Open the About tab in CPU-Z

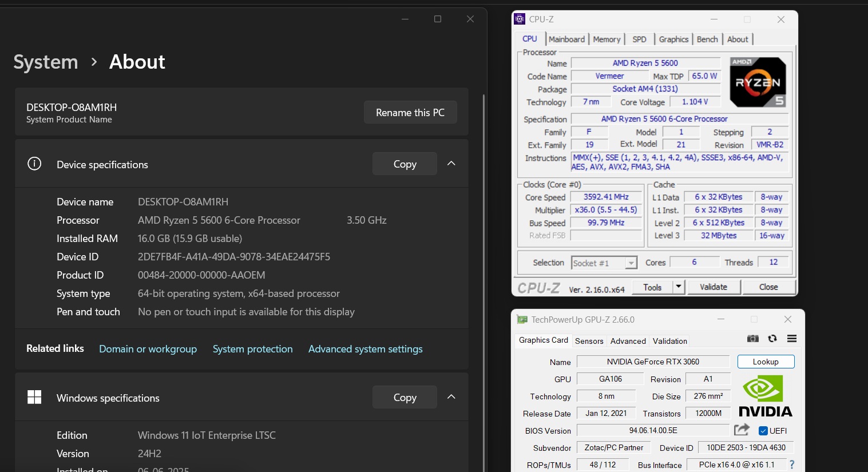point(738,39)
